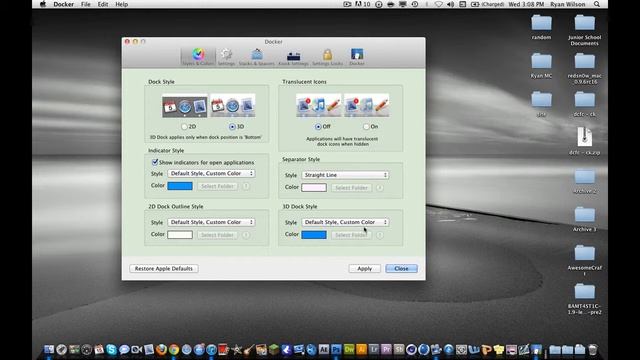Open Finder from the Dock
640x360 pixels.
(x=49, y=349)
